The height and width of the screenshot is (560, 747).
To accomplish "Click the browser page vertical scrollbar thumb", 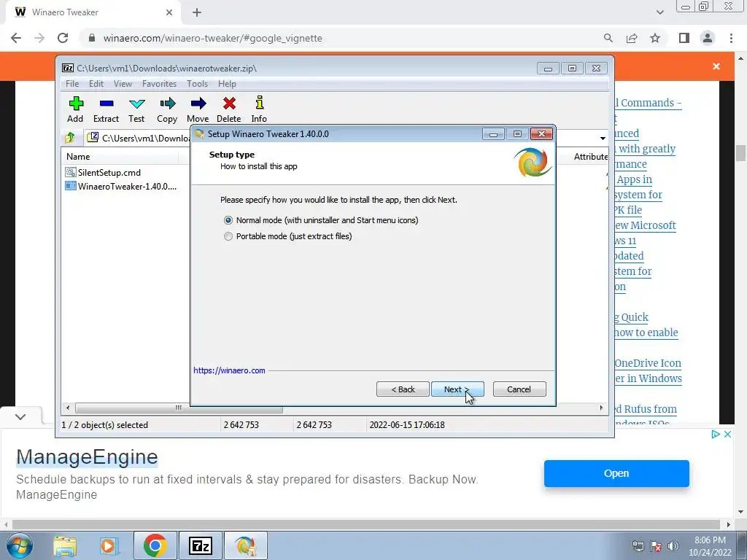I will [x=740, y=153].
